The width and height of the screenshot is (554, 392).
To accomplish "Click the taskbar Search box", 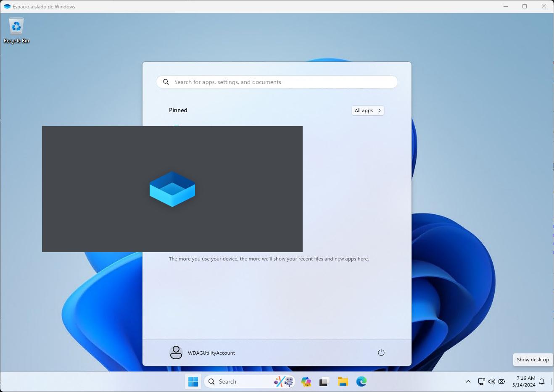I will pos(235,381).
